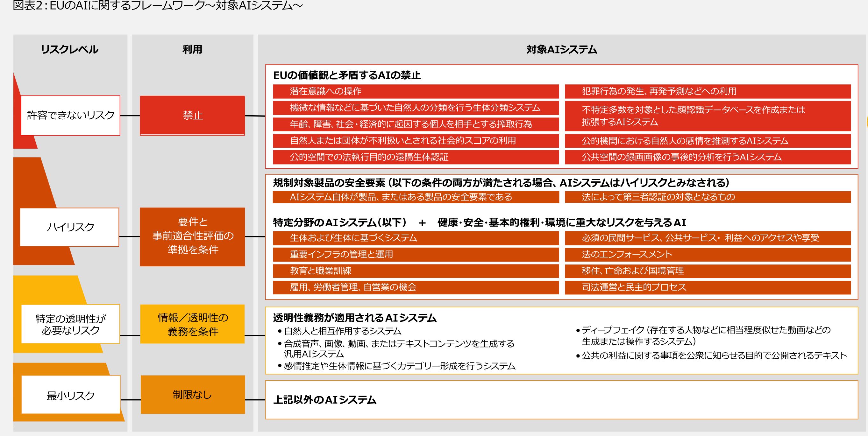This screenshot has width=868, height=436.
Task: Click the heading EUの価値観と矛盾するAIの禁止
Action: coord(347,75)
